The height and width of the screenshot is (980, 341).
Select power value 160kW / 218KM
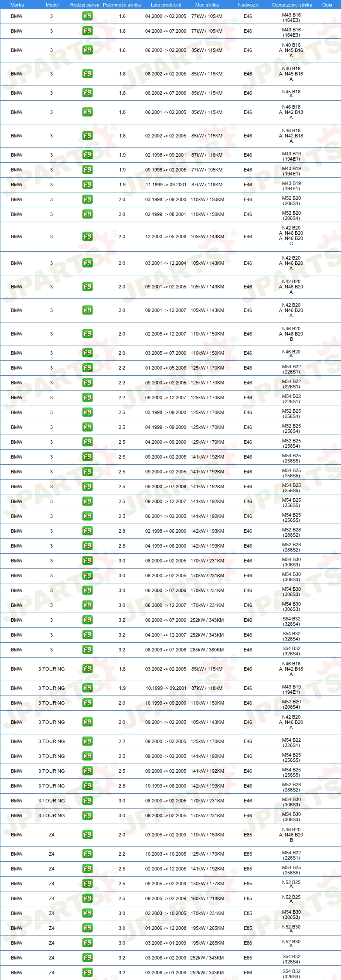tap(207, 898)
